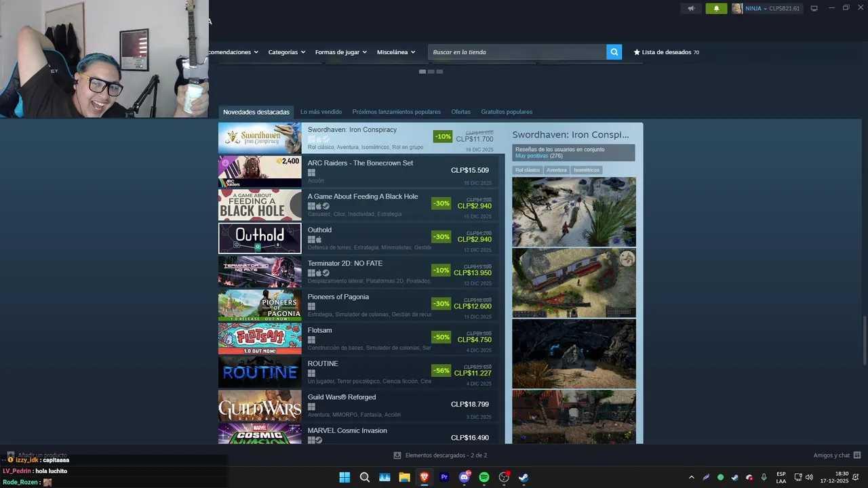This screenshot has height=488, width=868.
Task: Open the green notifications bell
Action: [x=716, y=8]
